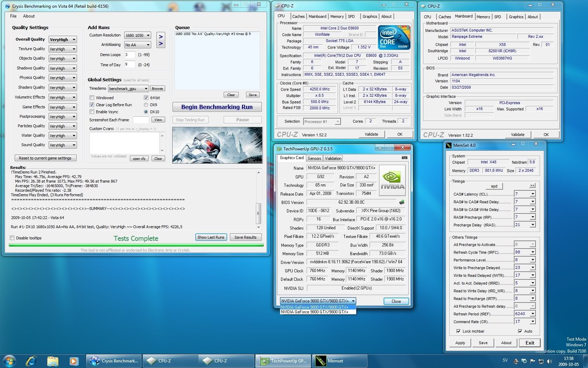The height and width of the screenshot is (368, 588).
Task: Open Graphics tab in right CPU-Z window
Action: (516, 17)
